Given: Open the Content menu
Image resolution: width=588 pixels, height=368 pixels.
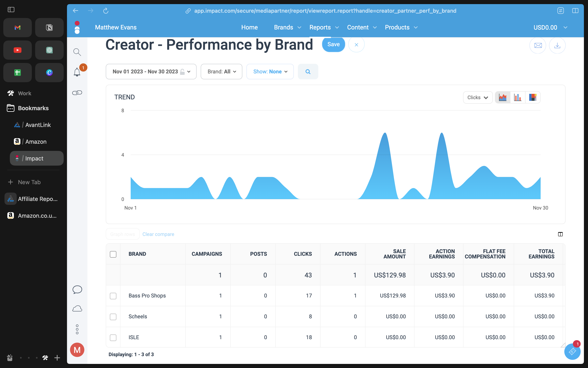Looking at the screenshot, I should pyautogui.click(x=358, y=27).
